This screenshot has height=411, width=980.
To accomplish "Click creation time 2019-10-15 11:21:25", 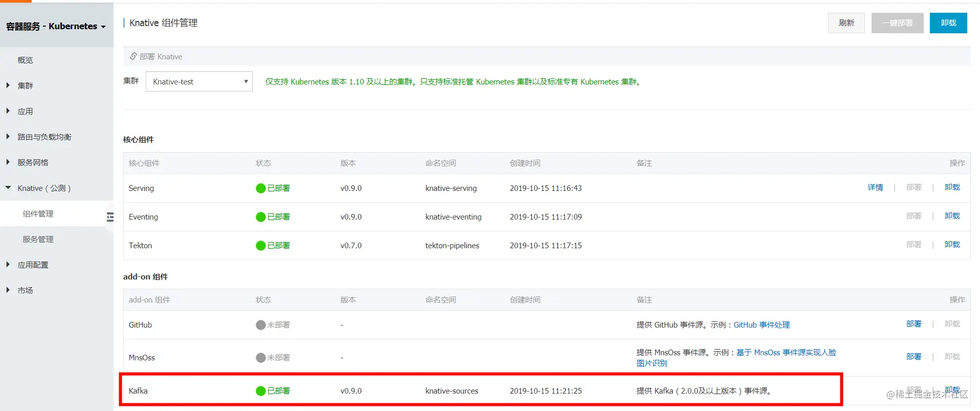I will (x=546, y=391).
